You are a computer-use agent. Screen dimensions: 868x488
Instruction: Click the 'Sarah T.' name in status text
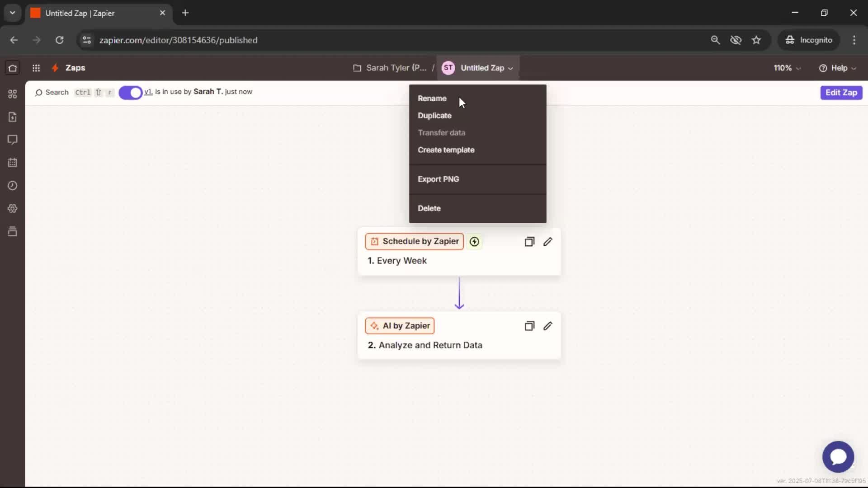208,92
